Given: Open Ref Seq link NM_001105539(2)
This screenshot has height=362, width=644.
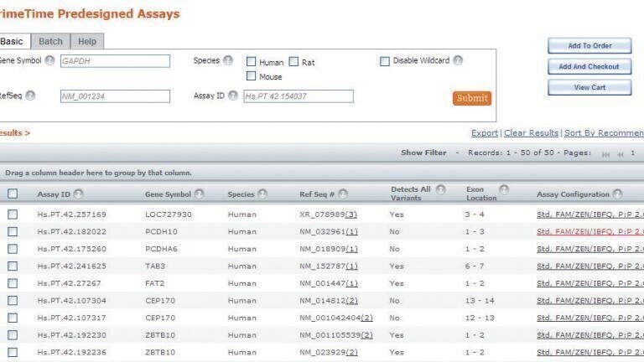Looking at the screenshot, I should [336, 335].
